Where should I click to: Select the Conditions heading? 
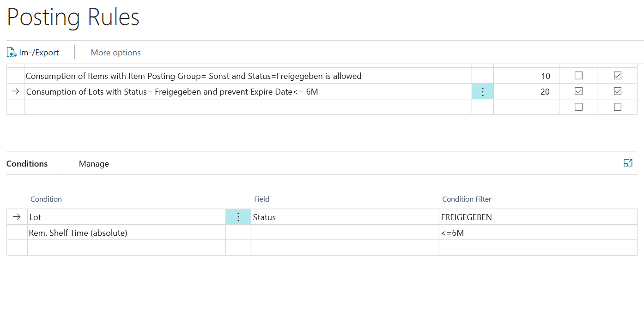(x=27, y=164)
